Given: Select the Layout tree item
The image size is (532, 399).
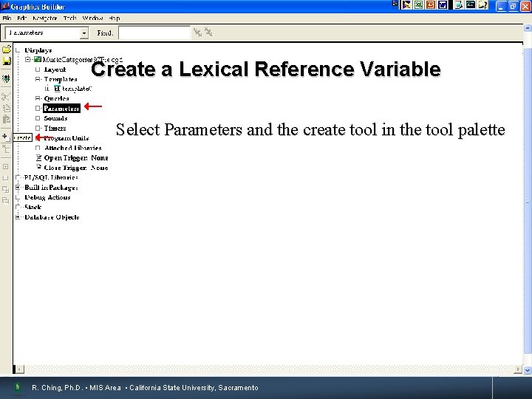Looking at the screenshot, I should [55, 69].
